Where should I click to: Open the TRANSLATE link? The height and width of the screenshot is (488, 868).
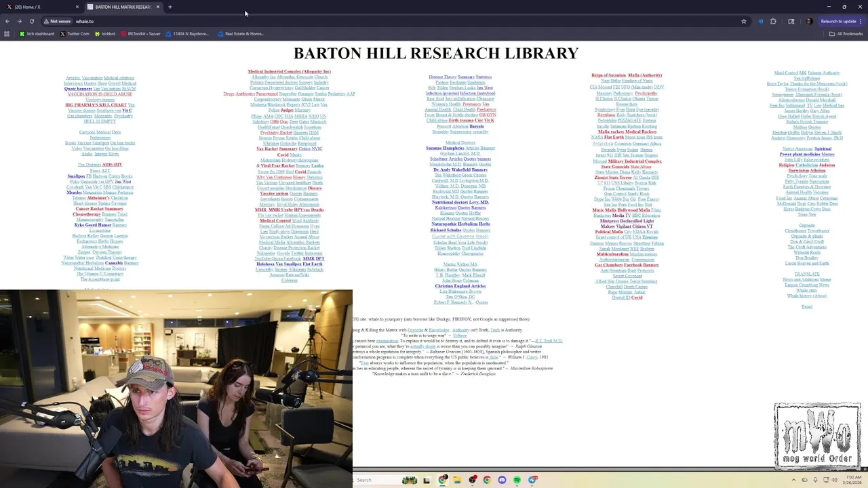[x=806, y=274]
